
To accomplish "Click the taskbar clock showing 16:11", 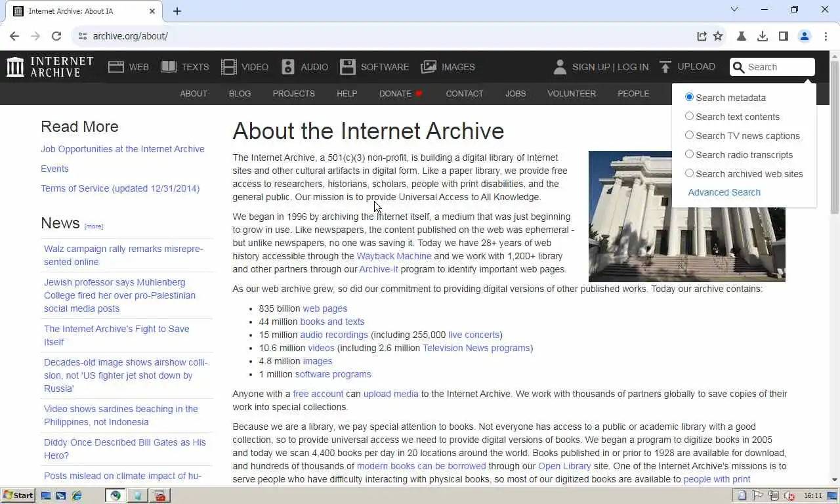I will pyautogui.click(x=813, y=495).
